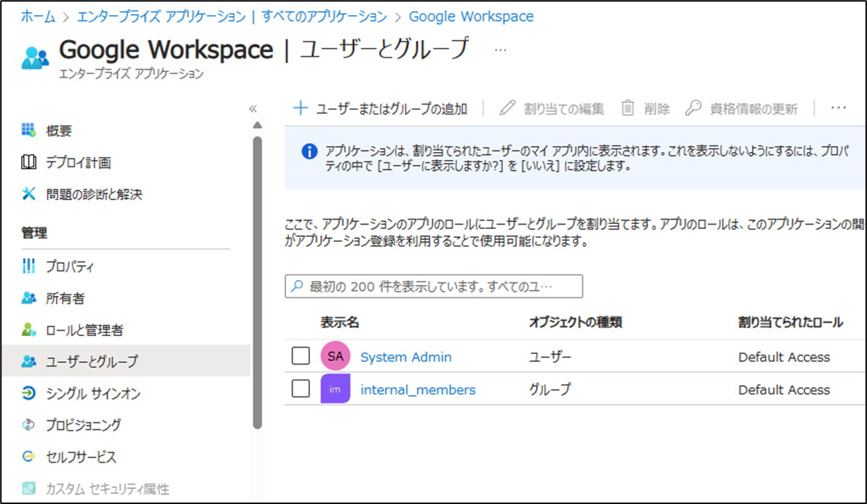This screenshot has width=867, height=504.
Task: Click the magnifier icon in search box
Action: (298, 287)
